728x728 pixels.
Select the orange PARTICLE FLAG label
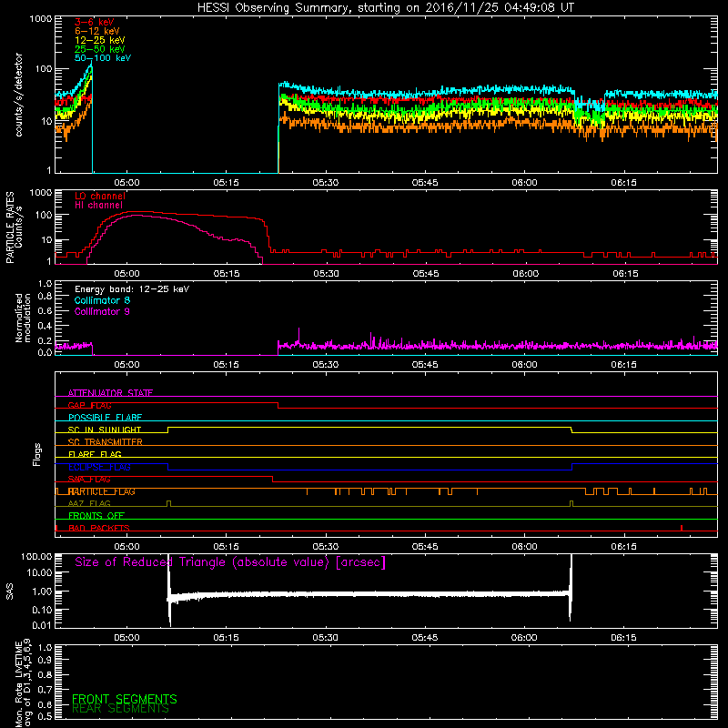tap(102, 491)
